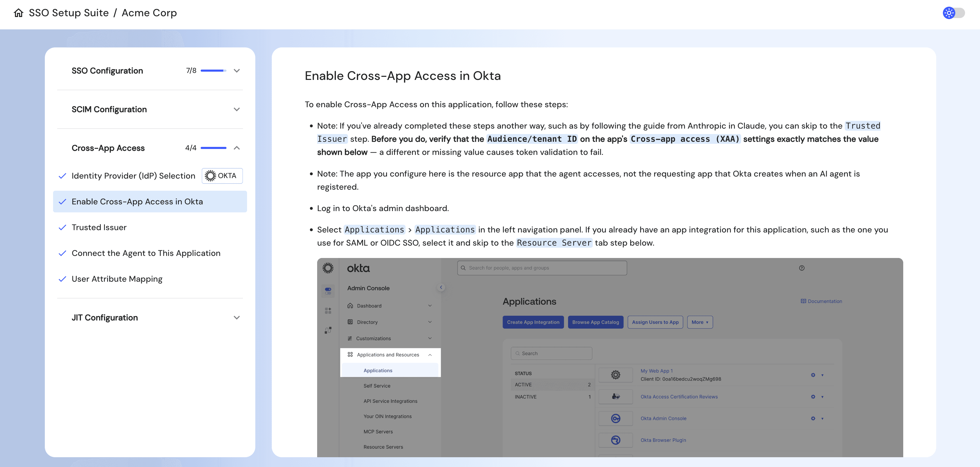Toggle the light/dark theme switch
This screenshot has height=467, width=980.
coord(953,13)
